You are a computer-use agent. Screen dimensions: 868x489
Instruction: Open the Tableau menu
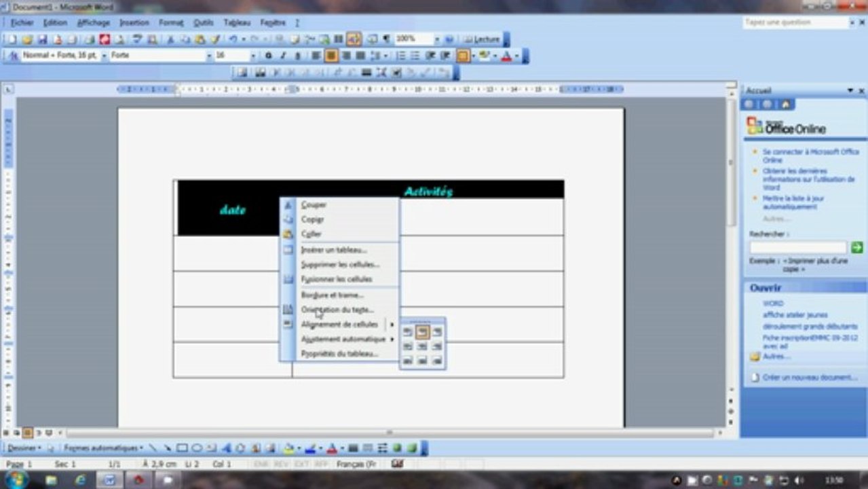pos(237,22)
